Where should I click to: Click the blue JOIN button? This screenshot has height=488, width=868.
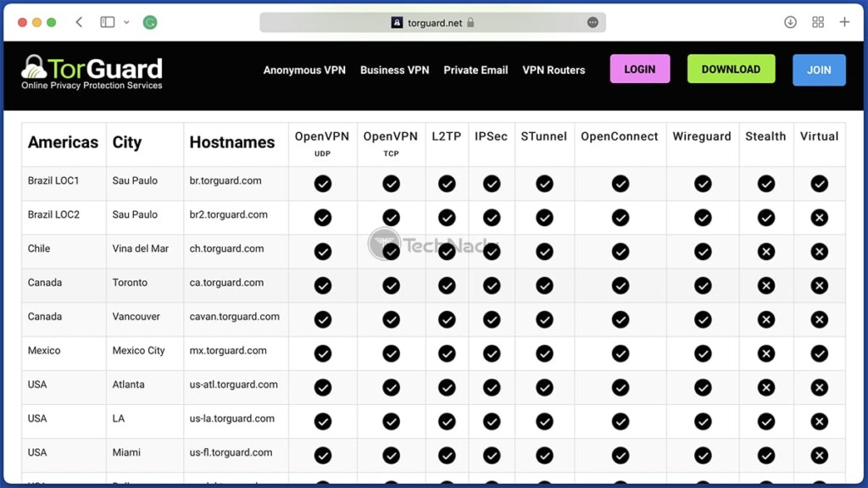click(819, 69)
